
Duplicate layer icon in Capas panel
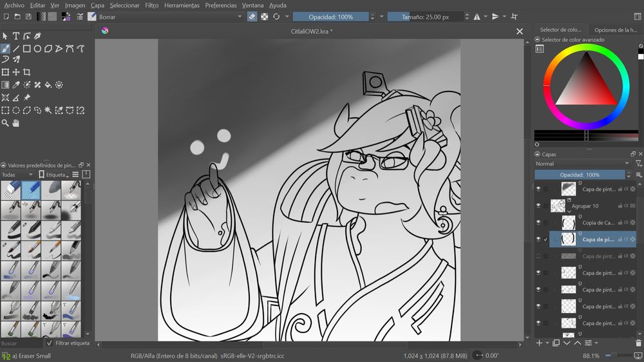pyautogui.click(x=556, y=343)
